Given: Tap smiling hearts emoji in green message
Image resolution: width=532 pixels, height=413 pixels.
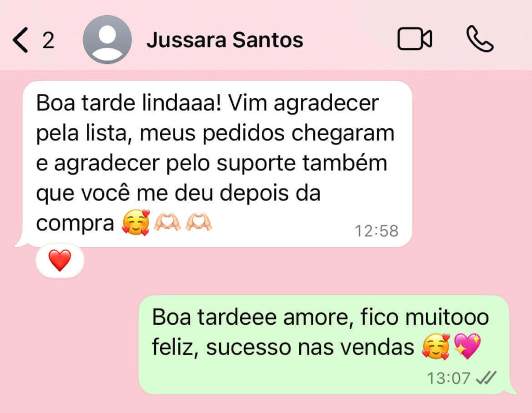Looking at the screenshot, I should (x=436, y=346).
